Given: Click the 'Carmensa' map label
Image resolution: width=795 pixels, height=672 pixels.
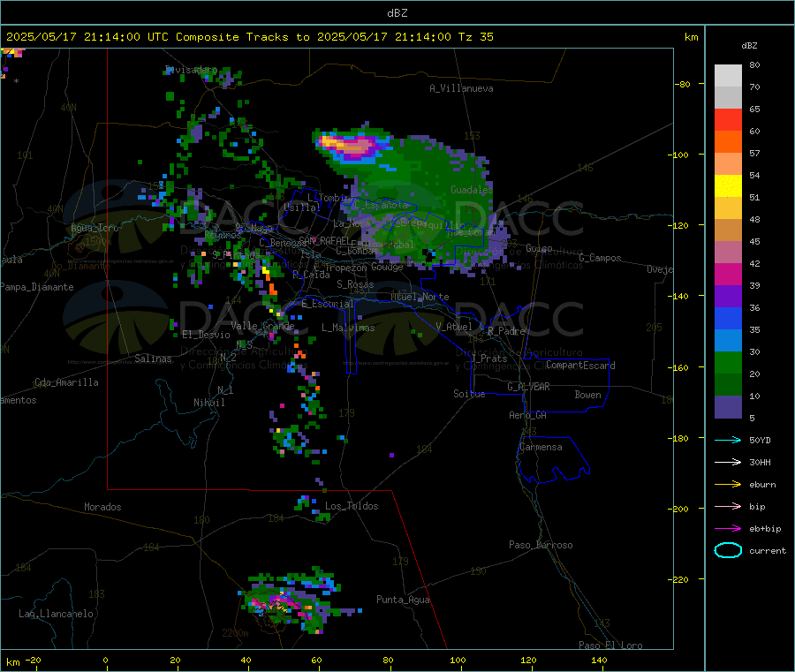Looking at the screenshot, I should (x=541, y=447).
